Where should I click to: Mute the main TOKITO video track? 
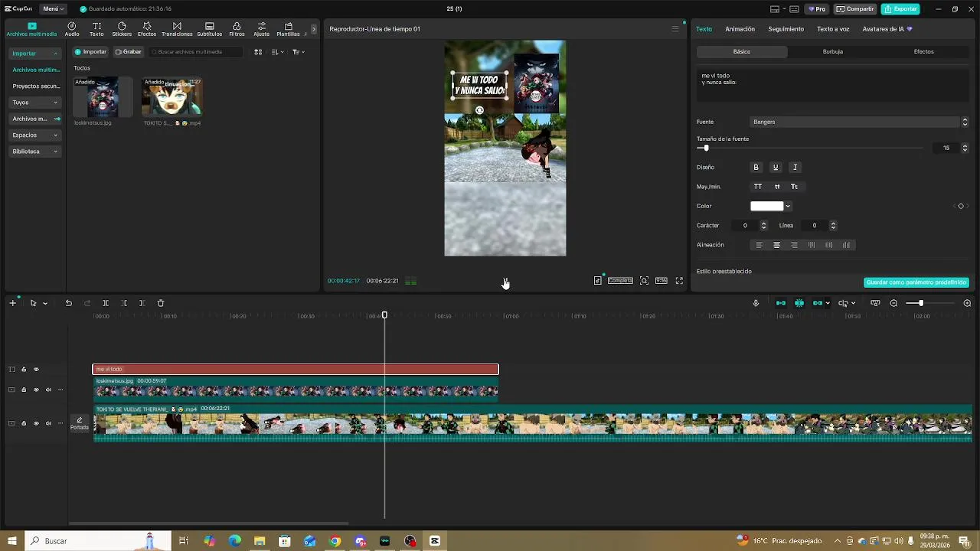48,423
